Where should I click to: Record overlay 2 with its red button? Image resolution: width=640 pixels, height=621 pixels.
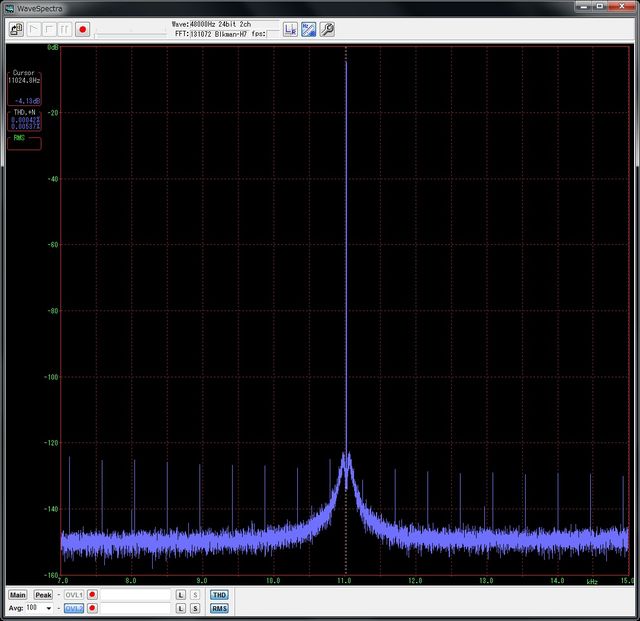(x=92, y=608)
